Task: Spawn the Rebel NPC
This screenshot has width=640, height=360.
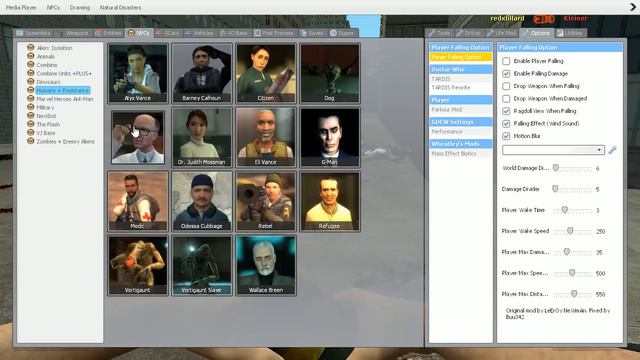Action: 266,201
